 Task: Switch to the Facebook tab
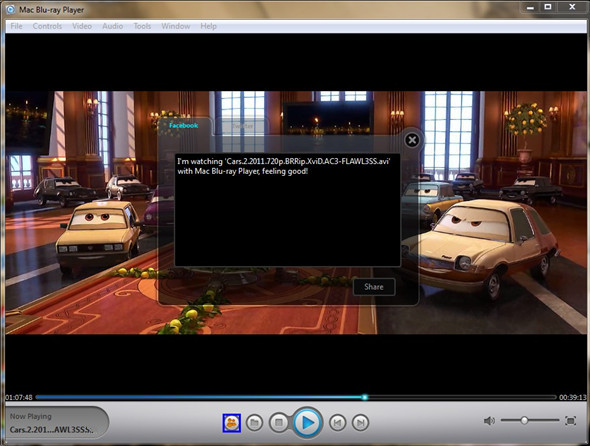pos(183,125)
